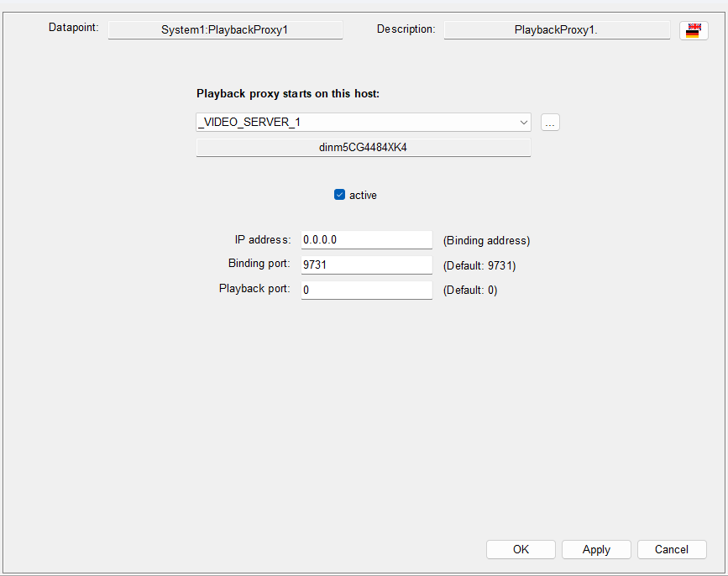Click the "Datapoint:" label
Viewport: 728px width, 576px height.
tap(74, 28)
